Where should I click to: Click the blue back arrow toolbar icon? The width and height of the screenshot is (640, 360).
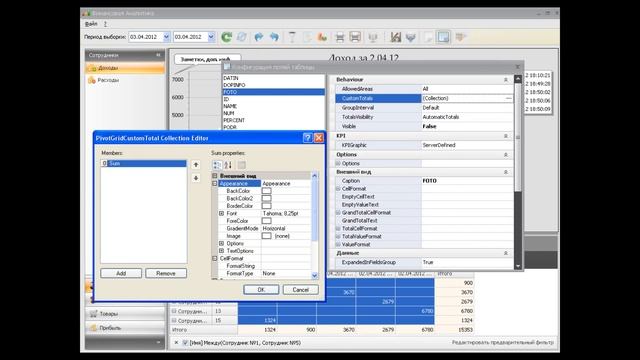[274, 37]
